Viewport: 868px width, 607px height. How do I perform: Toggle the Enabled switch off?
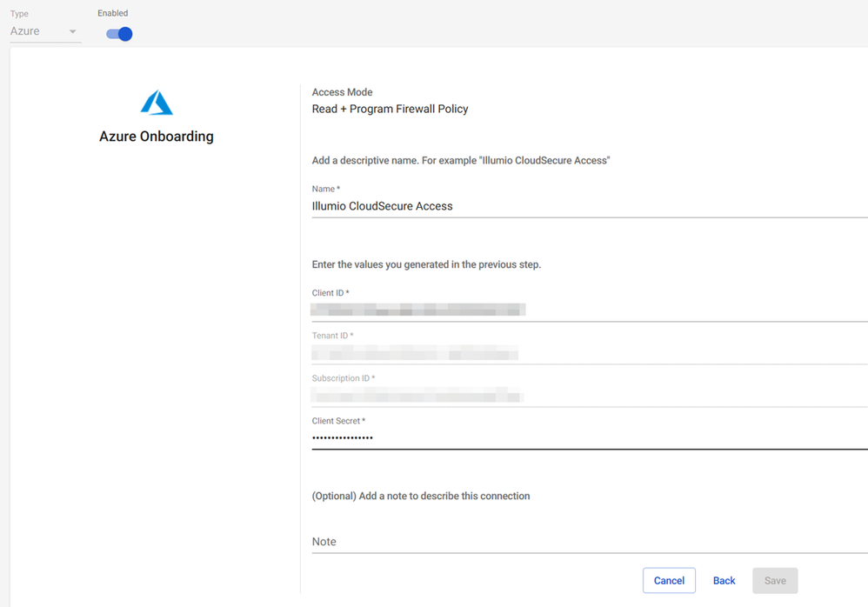pyautogui.click(x=119, y=34)
